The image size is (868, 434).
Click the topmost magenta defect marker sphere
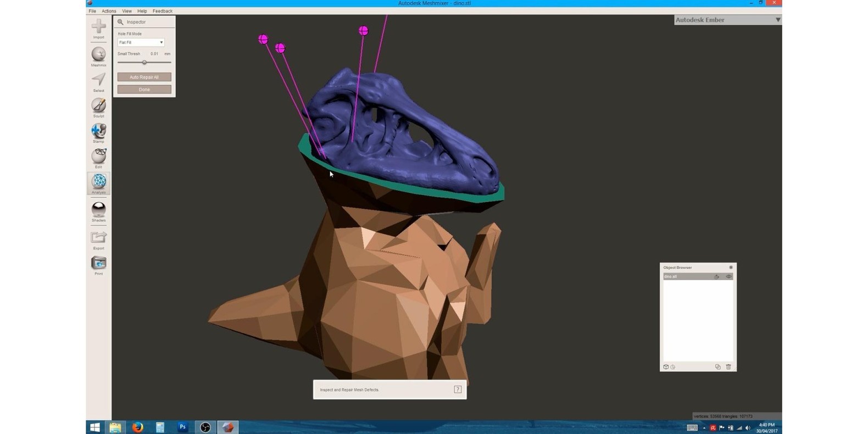(x=363, y=31)
